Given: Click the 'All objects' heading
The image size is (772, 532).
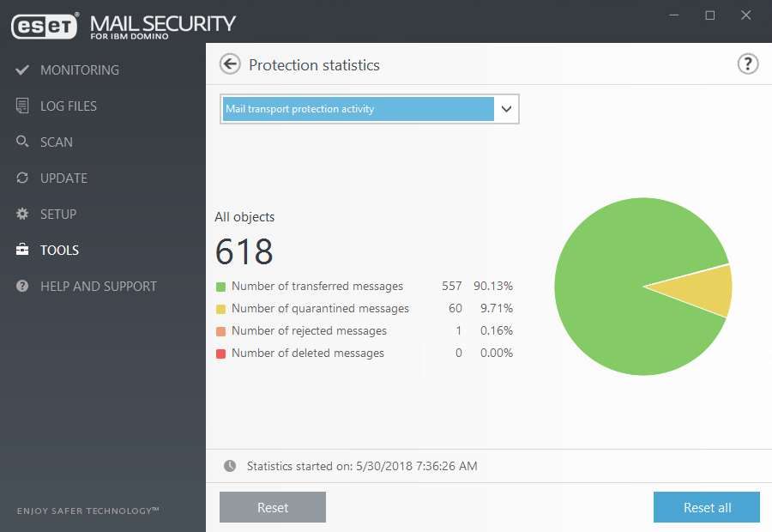Looking at the screenshot, I should pos(244,217).
